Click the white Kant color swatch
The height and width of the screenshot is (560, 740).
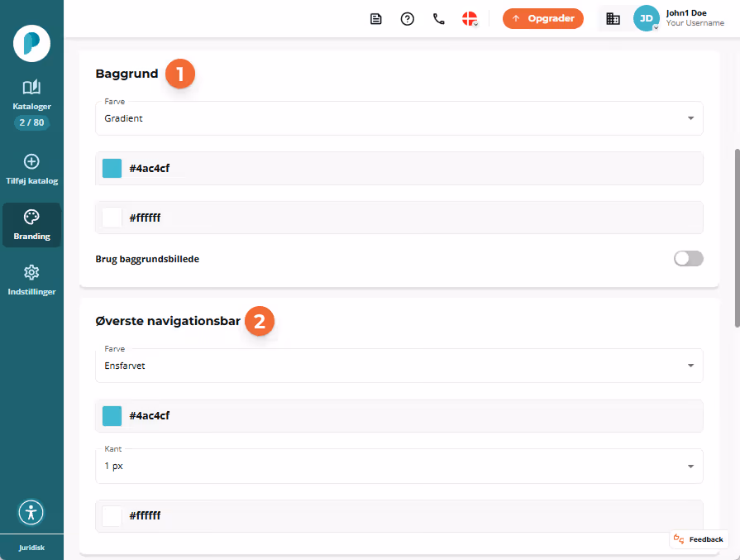(112, 516)
